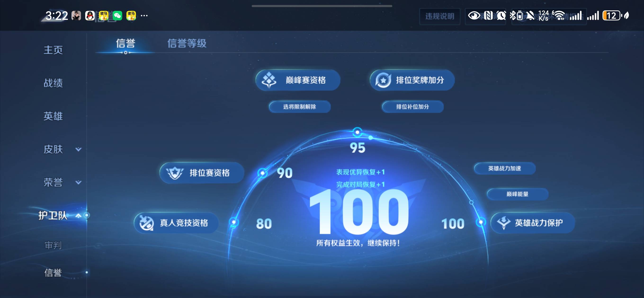Click the 90 node on the credit arc
Screen dimensions: 644x298
coord(262,173)
